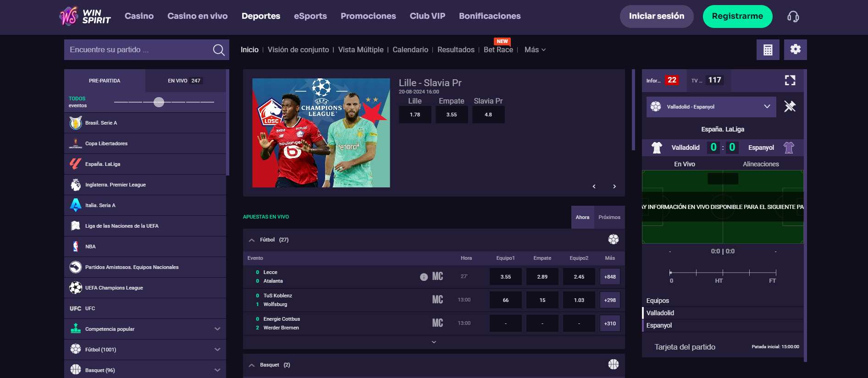The width and height of the screenshot is (868, 378).
Task: Switch to the En Vivo tracker tab
Action: tap(684, 164)
